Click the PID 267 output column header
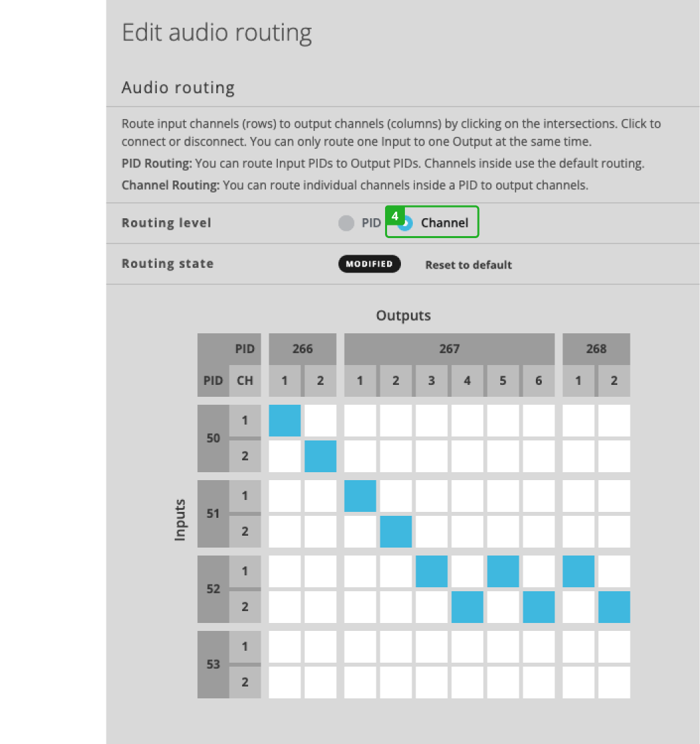 coord(449,349)
